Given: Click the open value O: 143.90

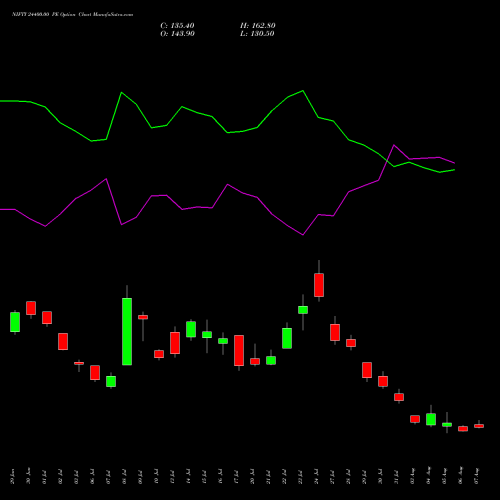Looking at the screenshot, I should [x=177, y=34].
